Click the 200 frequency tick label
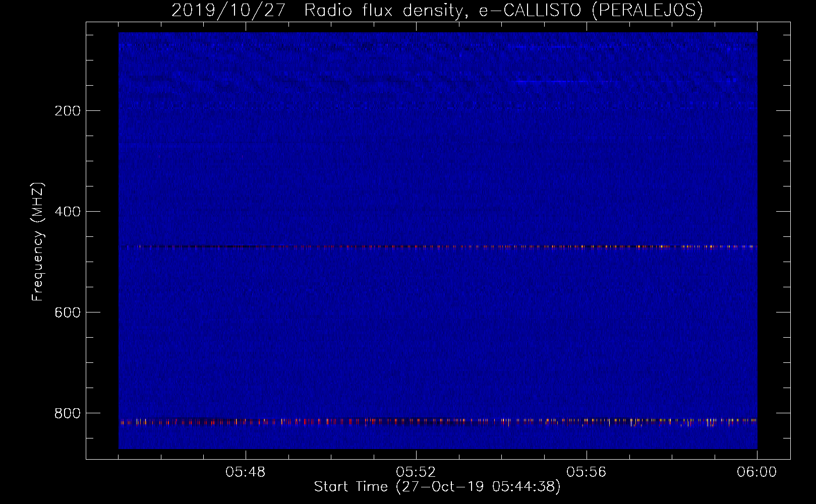This screenshot has width=816, height=504. point(68,111)
